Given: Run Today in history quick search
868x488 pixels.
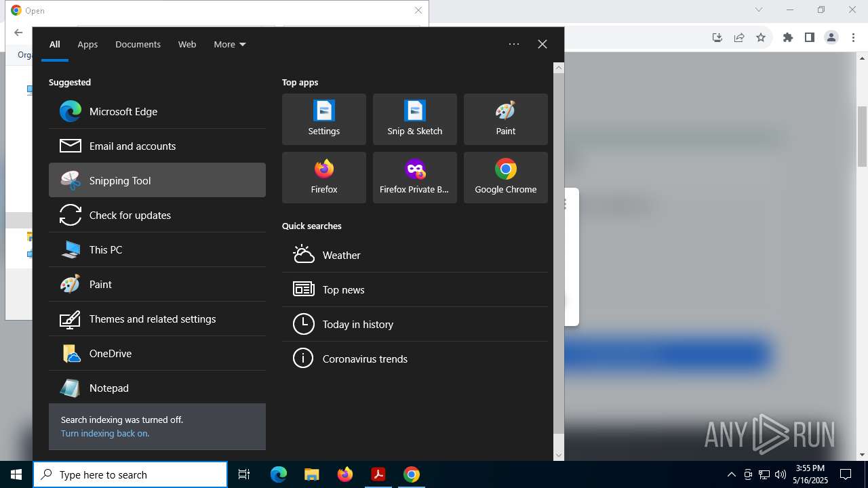Looking at the screenshot, I should 415,324.
